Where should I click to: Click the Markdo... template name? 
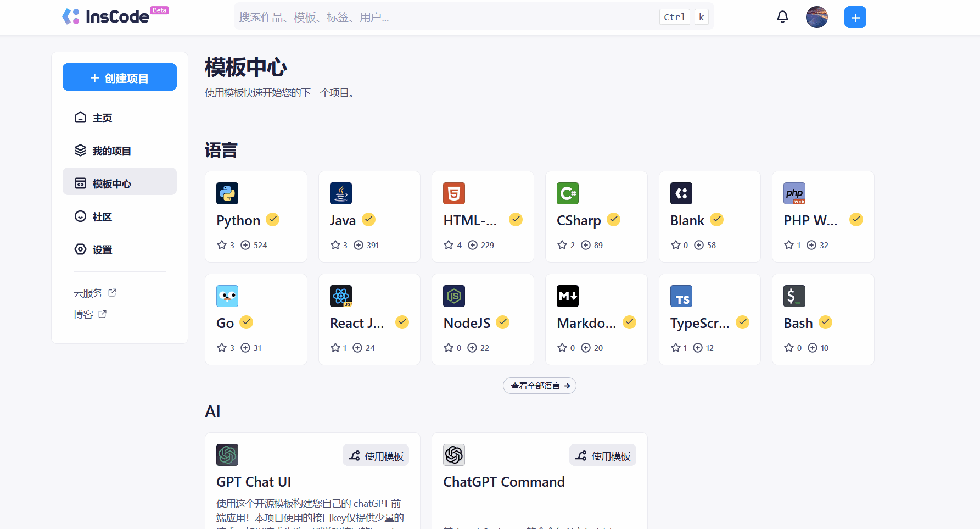(x=586, y=323)
